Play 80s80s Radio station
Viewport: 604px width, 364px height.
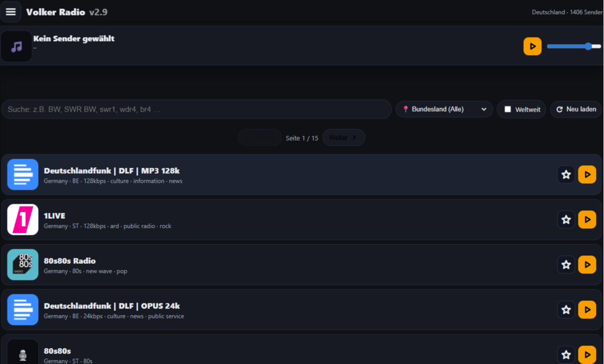[587, 265]
